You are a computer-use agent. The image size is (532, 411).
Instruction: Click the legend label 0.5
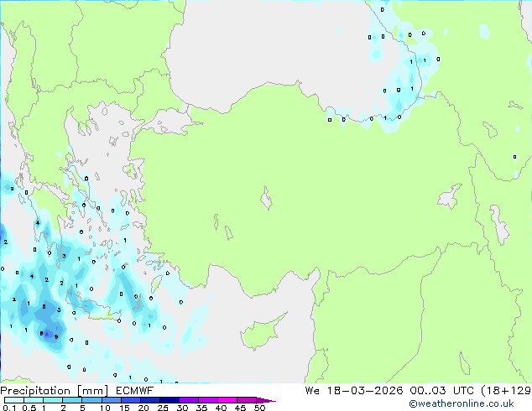(29, 408)
